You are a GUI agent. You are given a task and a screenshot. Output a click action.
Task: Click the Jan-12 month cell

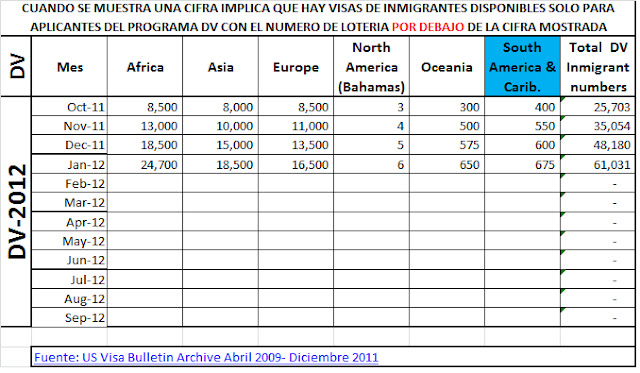pos(69,164)
